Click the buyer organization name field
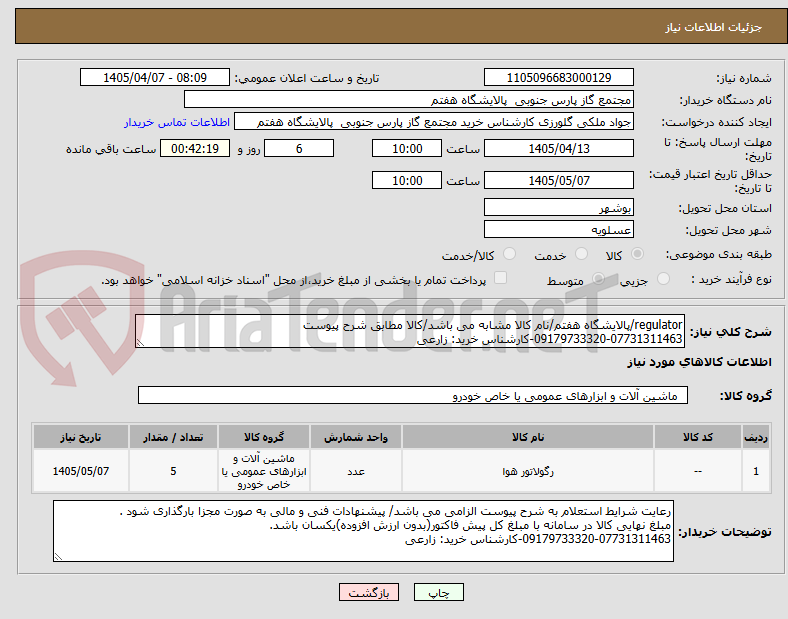Image resolution: width=788 pixels, height=619 pixels. [x=409, y=99]
